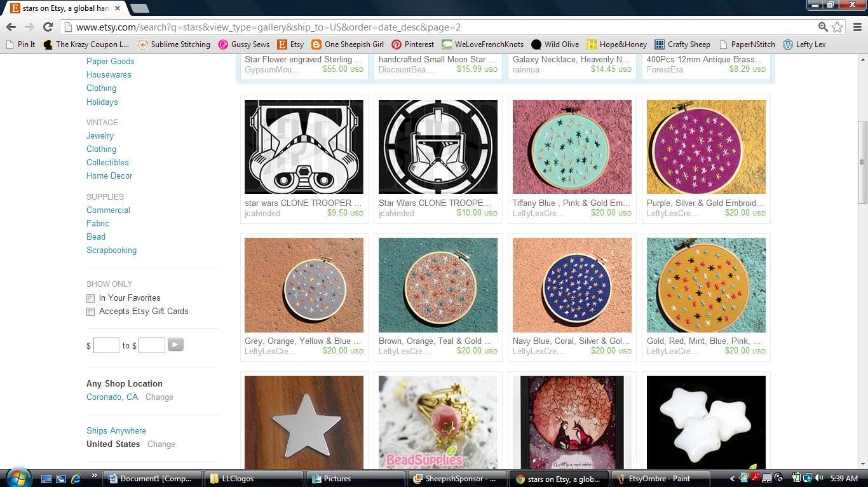Click the zoom magnifier icon in address bar
Image resolution: width=868 pixels, height=487 pixels.
(x=823, y=27)
